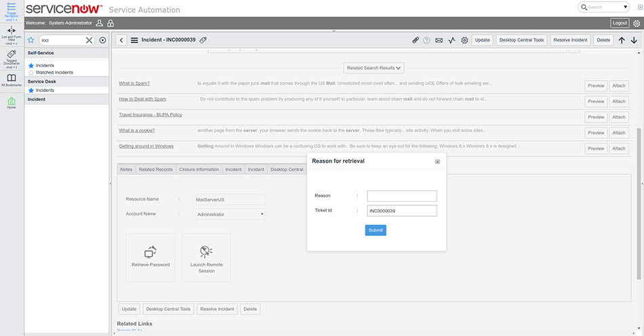The height and width of the screenshot is (336, 644).
Task: Click the bottom Update button
Action: pyautogui.click(x=129, y=309)
